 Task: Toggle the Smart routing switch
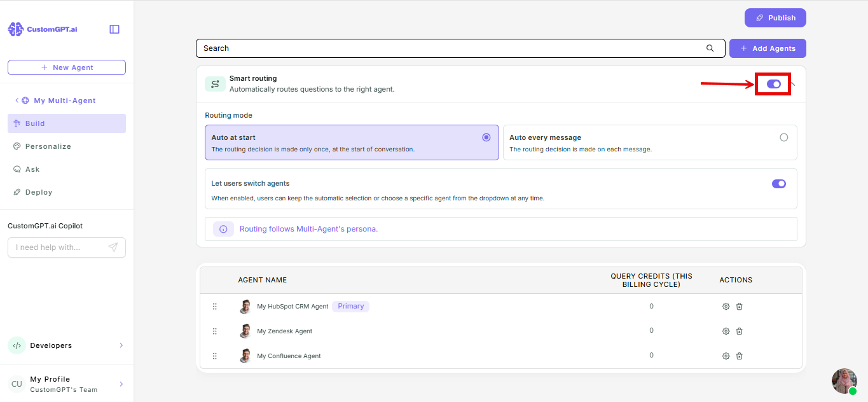click(773, 84)
